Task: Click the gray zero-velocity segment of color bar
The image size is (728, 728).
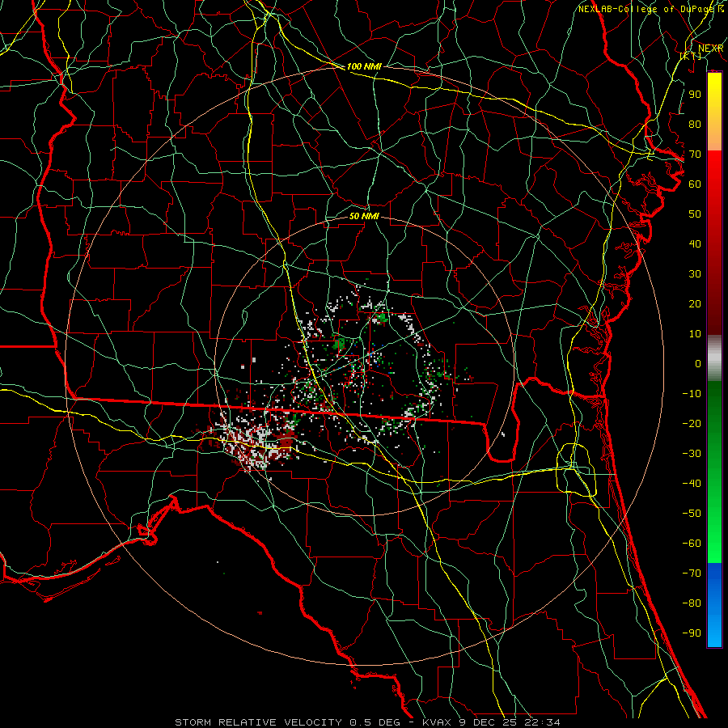Action: pos(714,358)
